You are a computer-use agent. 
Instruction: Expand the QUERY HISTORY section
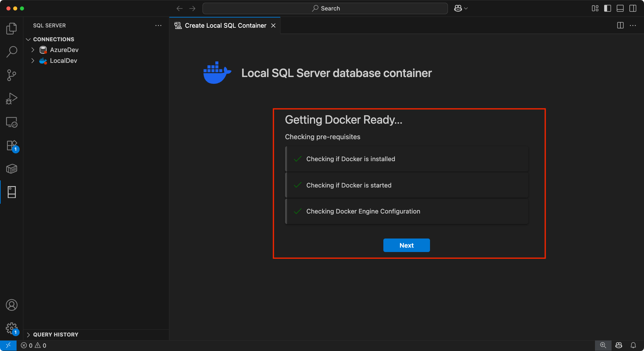click(28, 334)
